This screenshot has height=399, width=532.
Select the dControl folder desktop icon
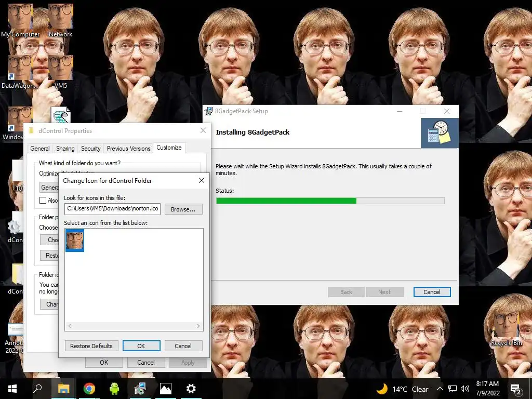click(x=16, y=279)
